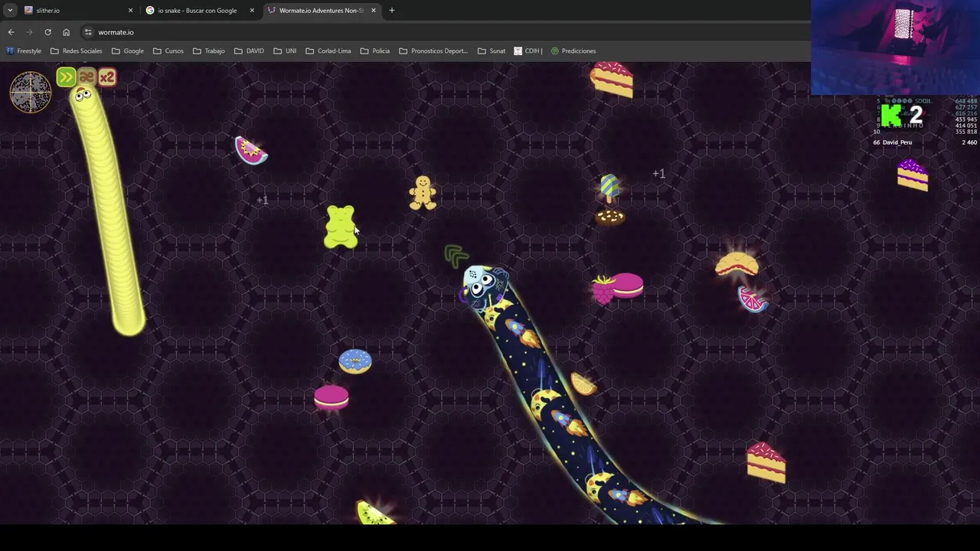Click the middle power-up icon beside x2
This screenshot has width=980, height=551.
(x=87, y=77)
